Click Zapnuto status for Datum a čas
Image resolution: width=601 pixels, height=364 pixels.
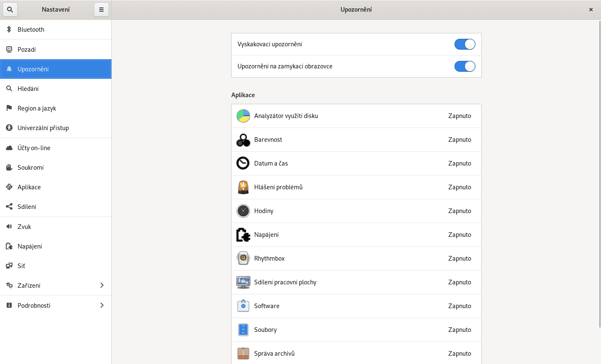coord(460,163)
